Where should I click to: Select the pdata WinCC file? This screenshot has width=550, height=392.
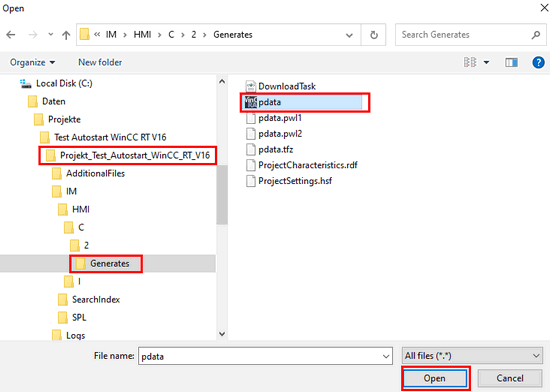pyautogui.click(x=303, y=102)
